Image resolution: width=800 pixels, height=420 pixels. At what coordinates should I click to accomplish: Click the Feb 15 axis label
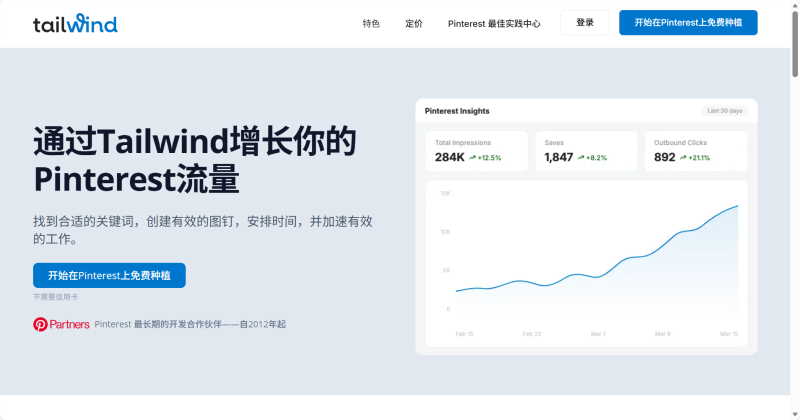tap(464, 334)
